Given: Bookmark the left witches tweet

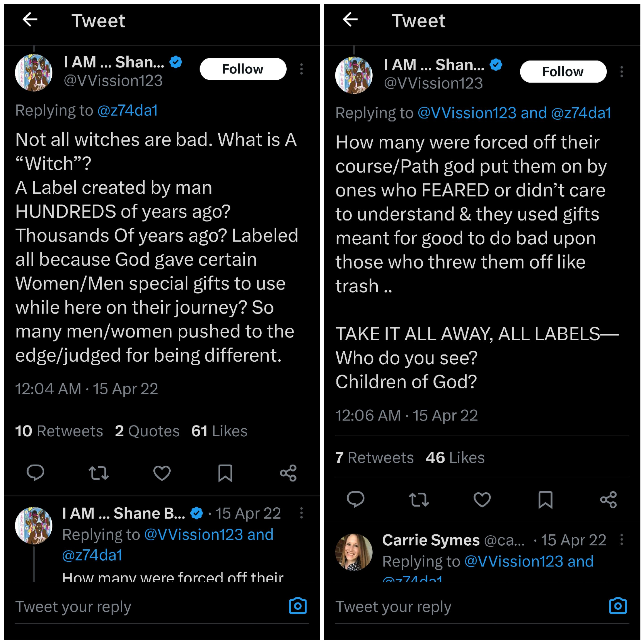Looking at the screenshot, I should coord(225,473).
